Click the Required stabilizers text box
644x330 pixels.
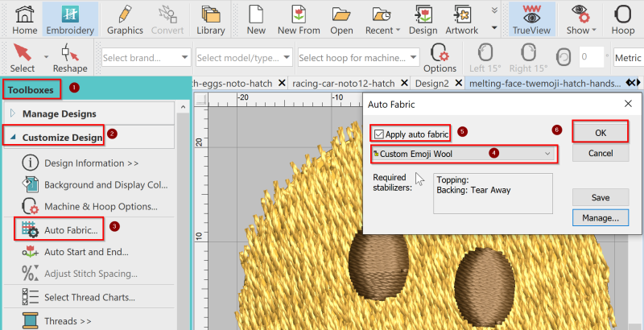coord(493,193)
